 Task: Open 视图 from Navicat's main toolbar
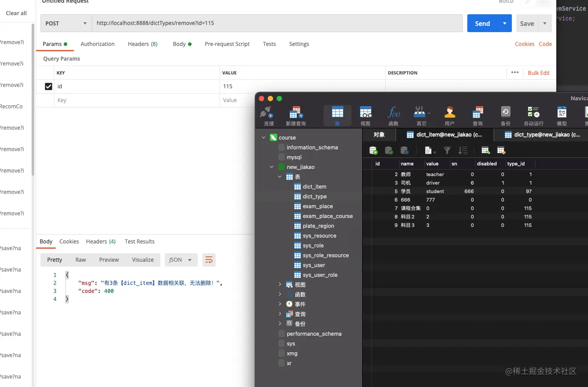tap(365, 116)
